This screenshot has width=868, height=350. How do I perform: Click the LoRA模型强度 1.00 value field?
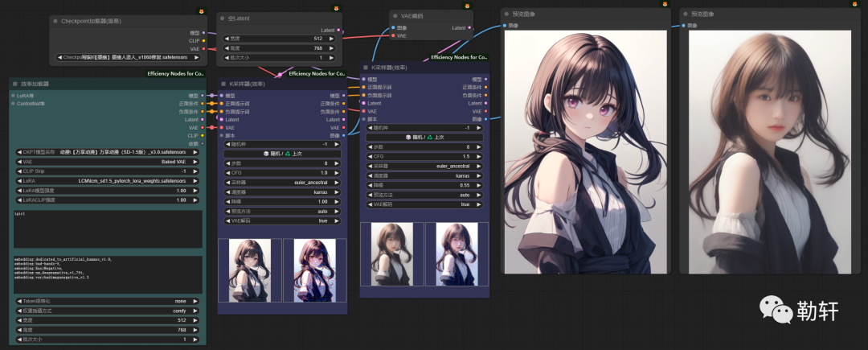click(108, 191)
